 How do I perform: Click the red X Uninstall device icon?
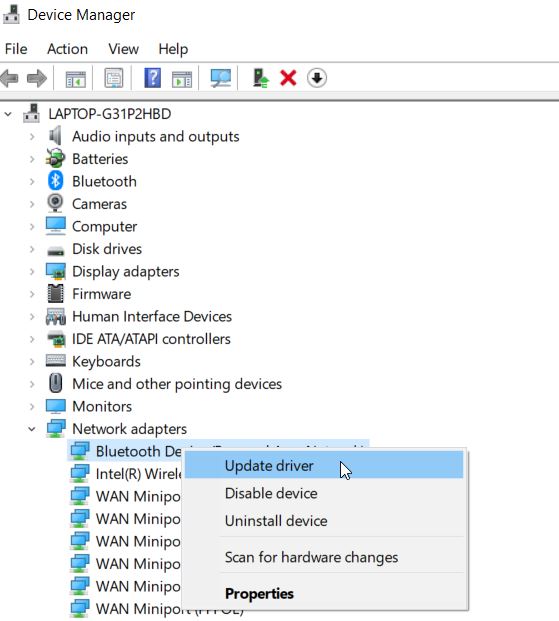pyautogui.click(x=288, y=78)
